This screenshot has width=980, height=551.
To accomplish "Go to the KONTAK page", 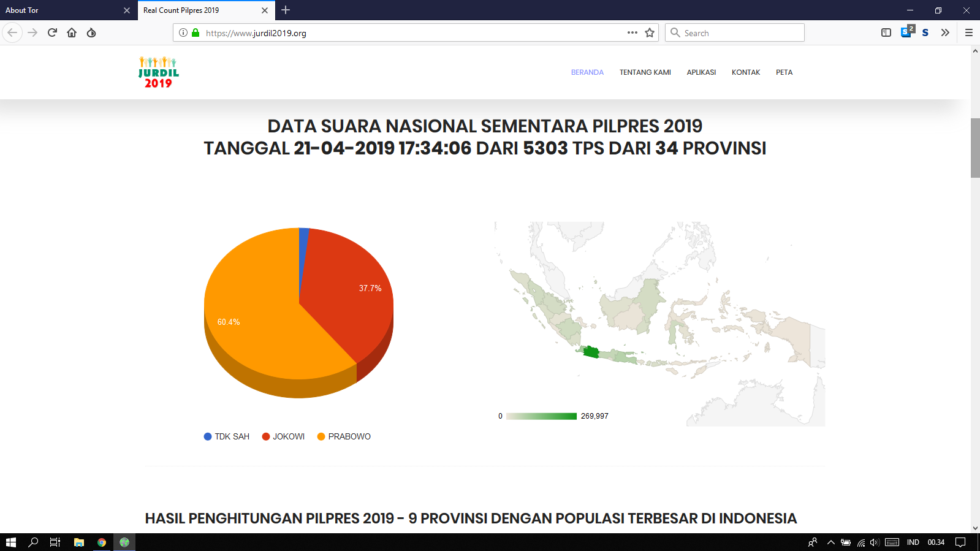I will [x=746, y=72].
